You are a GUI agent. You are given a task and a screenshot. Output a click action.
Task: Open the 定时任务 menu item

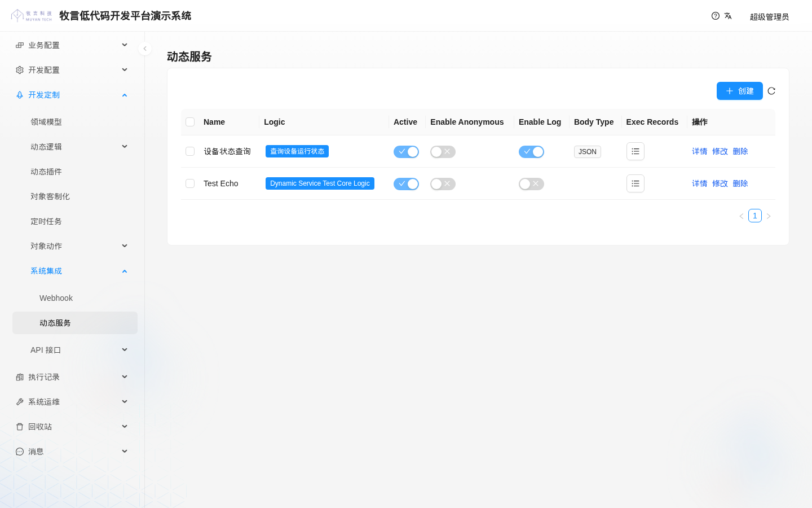(x=75, y=221)
